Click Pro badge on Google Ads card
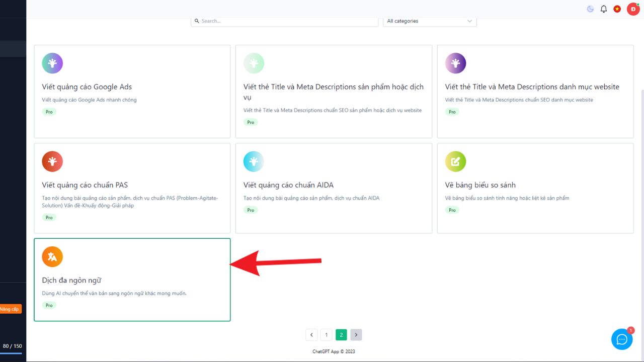Viewport: 644px width, 362px height. pyautogui.click(x=49, y=112)
